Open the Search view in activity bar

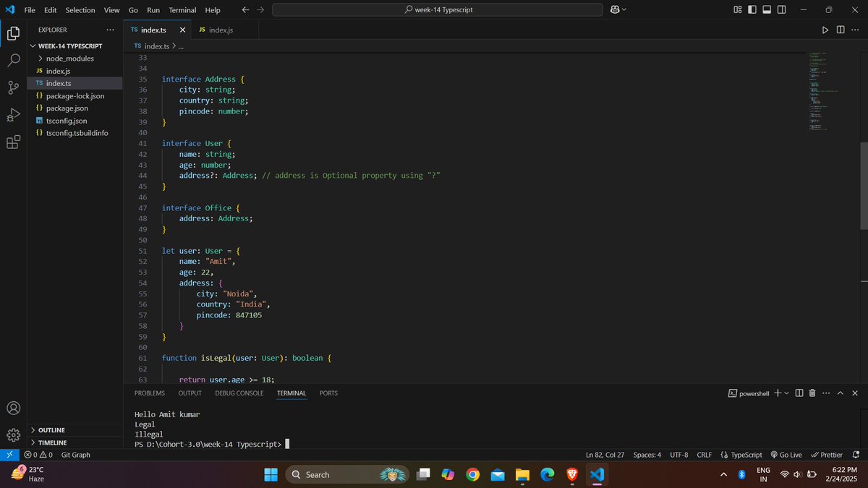(13, 61)
